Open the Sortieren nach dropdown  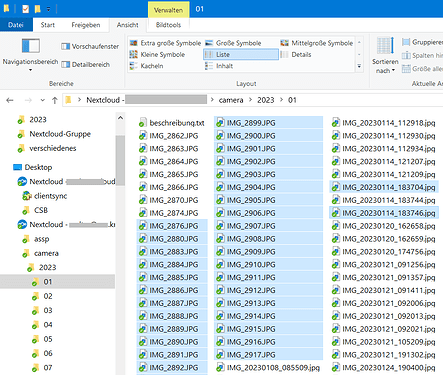[385, 55]
